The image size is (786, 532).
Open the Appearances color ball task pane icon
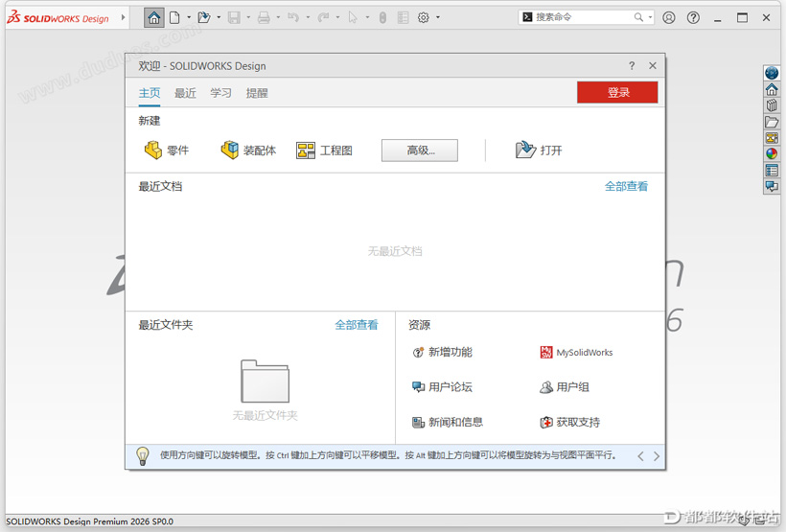[772, 153]
